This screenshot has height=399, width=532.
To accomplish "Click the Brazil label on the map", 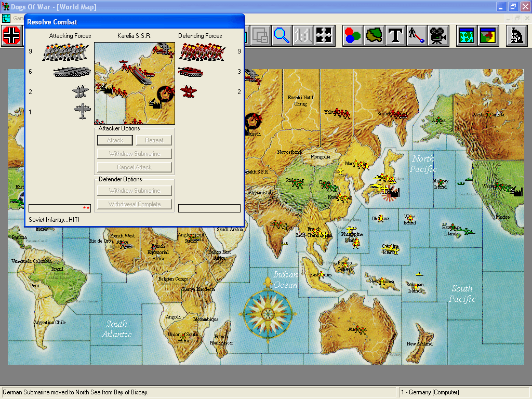I will [x=57, y=269].
